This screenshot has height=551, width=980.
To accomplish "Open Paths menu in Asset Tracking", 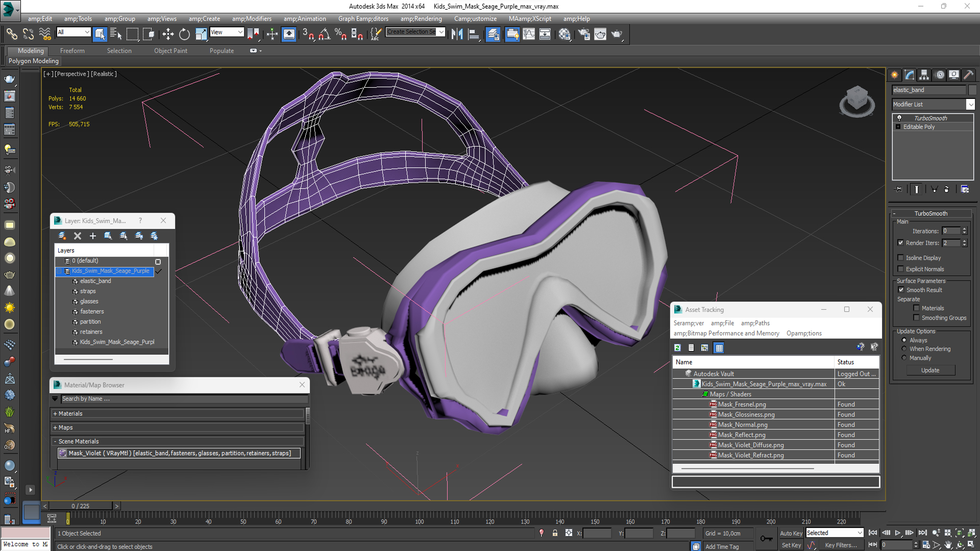I will coord(755,323).
